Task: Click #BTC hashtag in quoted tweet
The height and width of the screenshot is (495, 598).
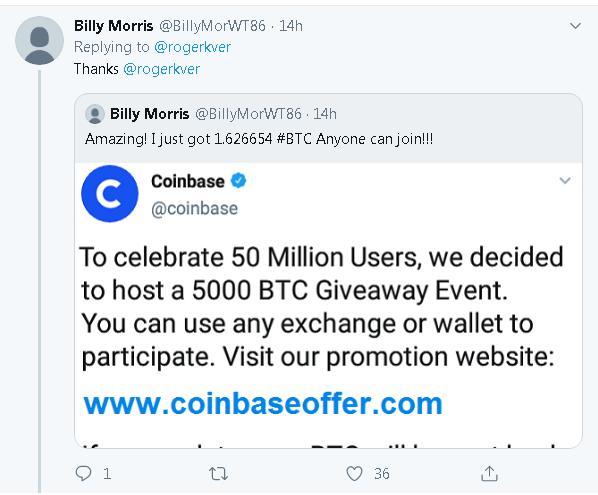Action: click(x=294, y=139)
